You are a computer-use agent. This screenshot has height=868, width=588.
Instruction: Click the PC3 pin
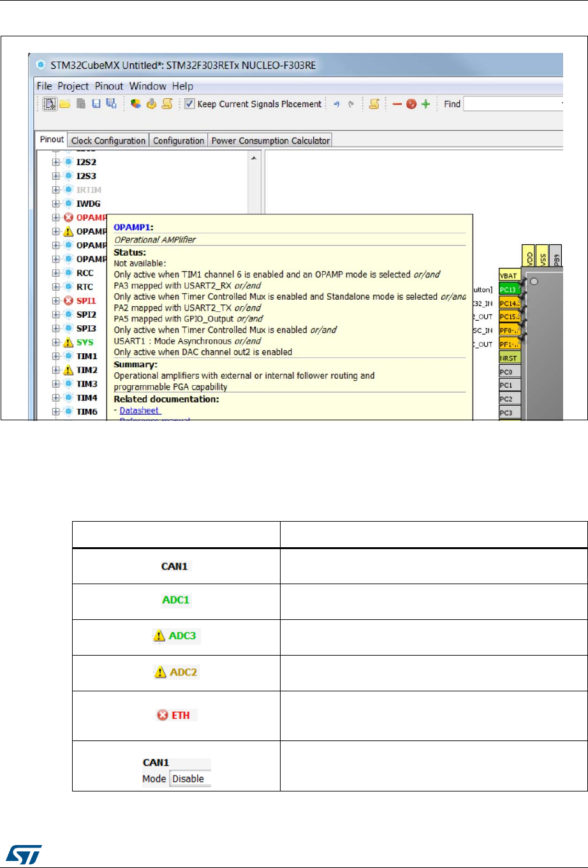tap(509, 413)
